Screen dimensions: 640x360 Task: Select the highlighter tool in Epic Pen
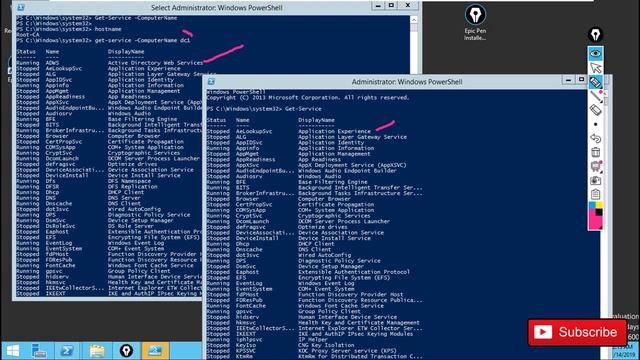point(596,82)
